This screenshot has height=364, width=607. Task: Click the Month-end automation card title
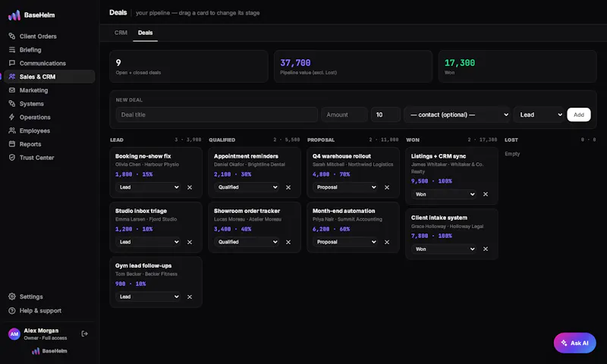click(x=344, y=212)
